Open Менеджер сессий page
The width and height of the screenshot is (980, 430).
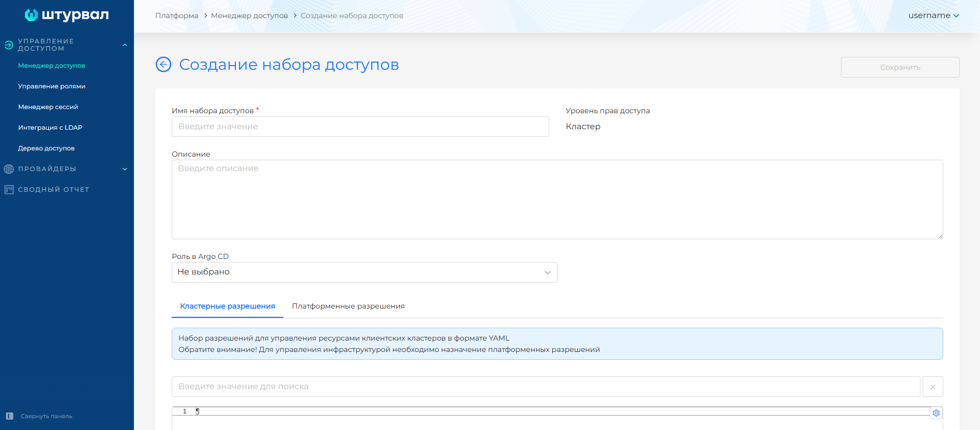[x=48, y=107]
